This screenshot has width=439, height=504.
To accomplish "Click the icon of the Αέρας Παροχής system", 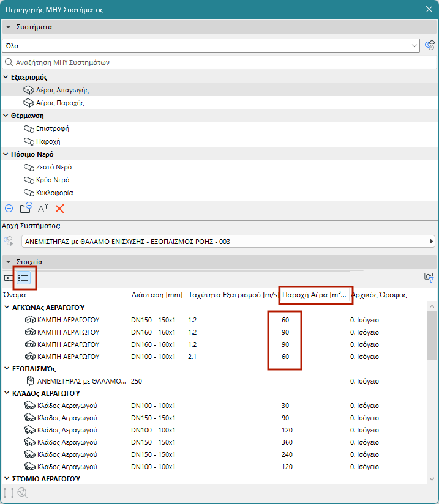I will coord(29,103).
